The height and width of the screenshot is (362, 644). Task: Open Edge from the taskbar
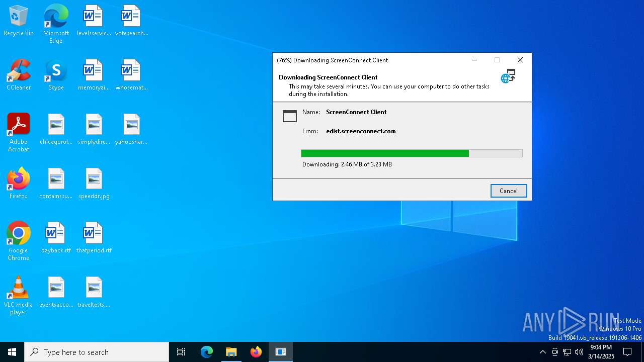point(207,352)
